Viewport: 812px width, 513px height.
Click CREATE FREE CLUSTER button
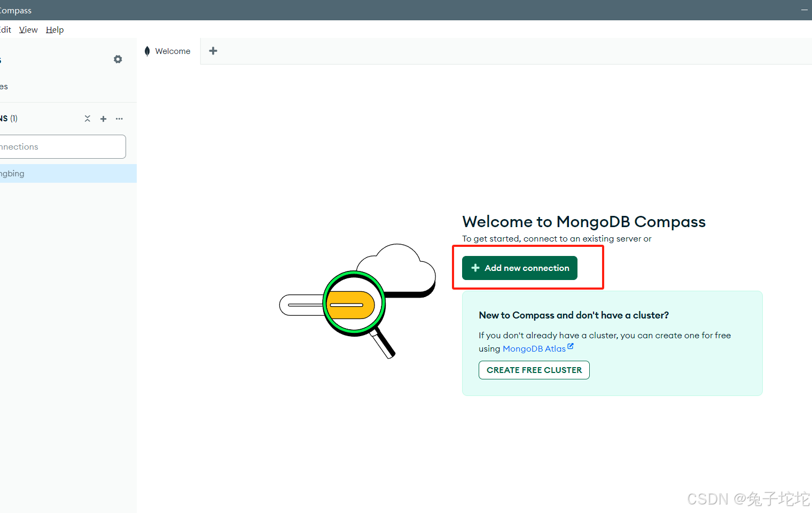tap(534, 370)
